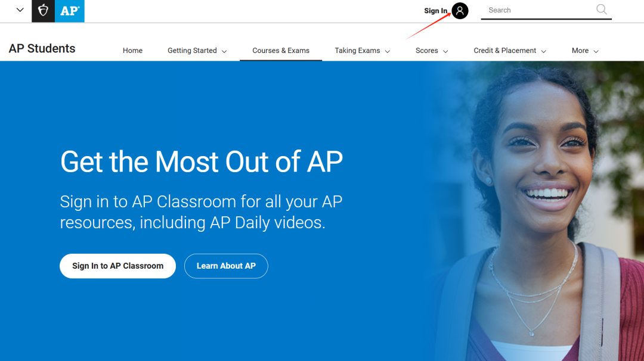Click the AP Students site title
The image size is (644, 361).
click(x=42, y=48)
